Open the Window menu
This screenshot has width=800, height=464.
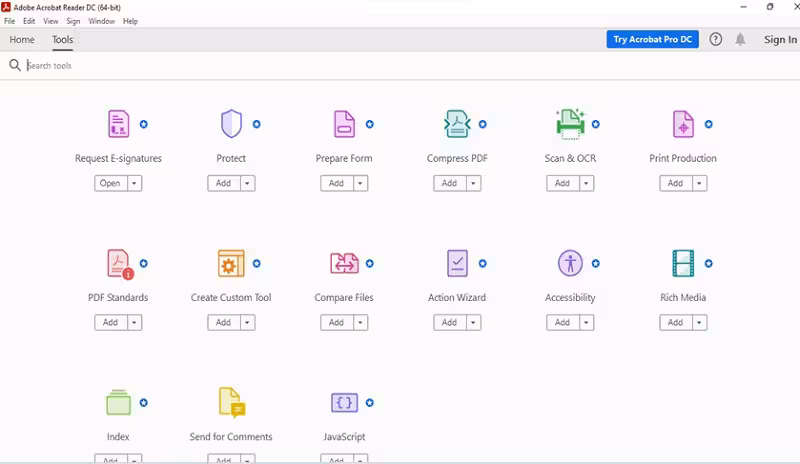coord(102,21)
